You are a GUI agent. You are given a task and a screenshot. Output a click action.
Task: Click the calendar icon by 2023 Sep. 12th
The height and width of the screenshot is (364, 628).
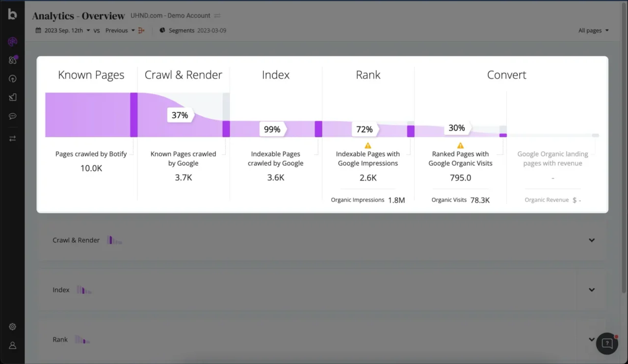(x=39, y=30)
